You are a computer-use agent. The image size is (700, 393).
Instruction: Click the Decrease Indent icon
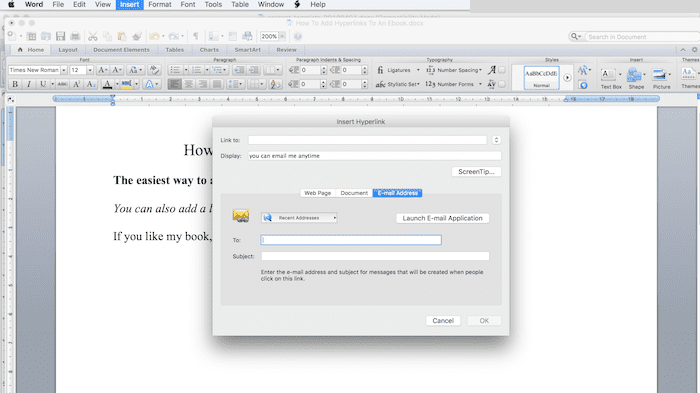tap(239, 70)
